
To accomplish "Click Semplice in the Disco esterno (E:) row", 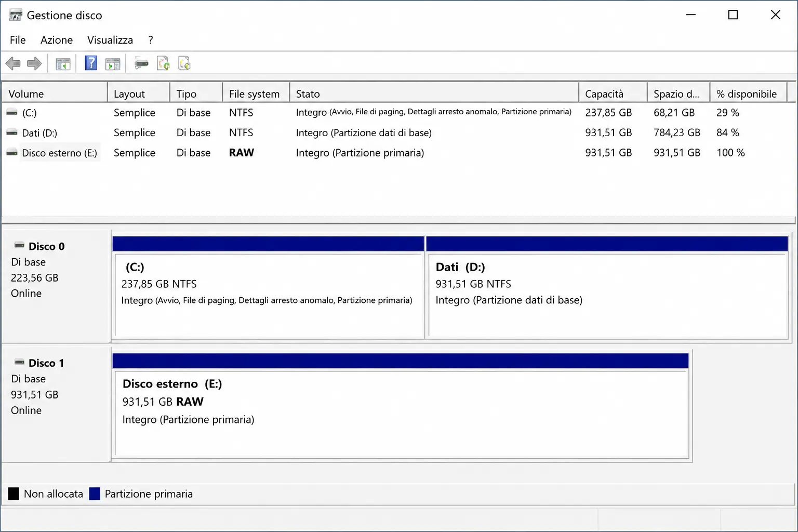I will coord(135,153).
